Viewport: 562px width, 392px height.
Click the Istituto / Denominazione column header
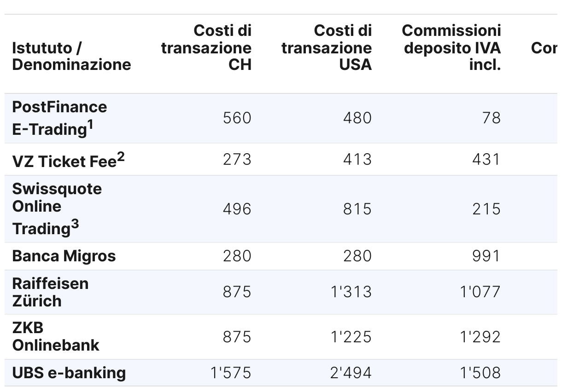coord(71,56)
